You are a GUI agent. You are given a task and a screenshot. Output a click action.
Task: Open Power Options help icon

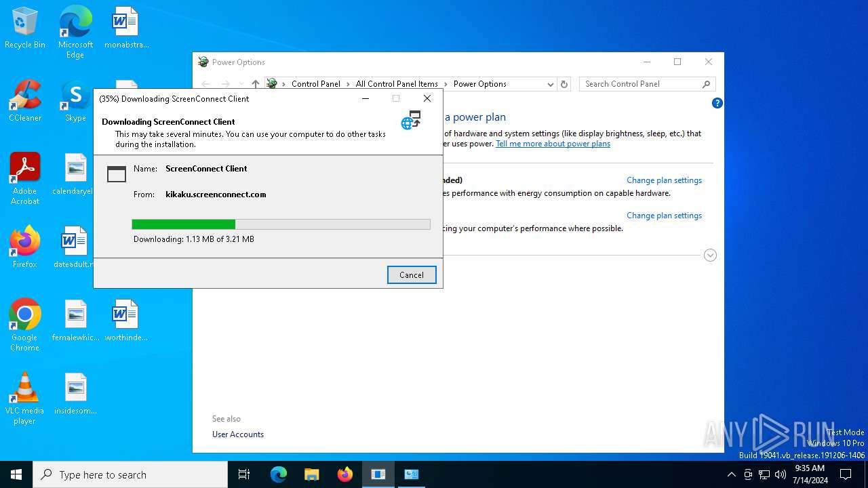click(x=717, y=103)
